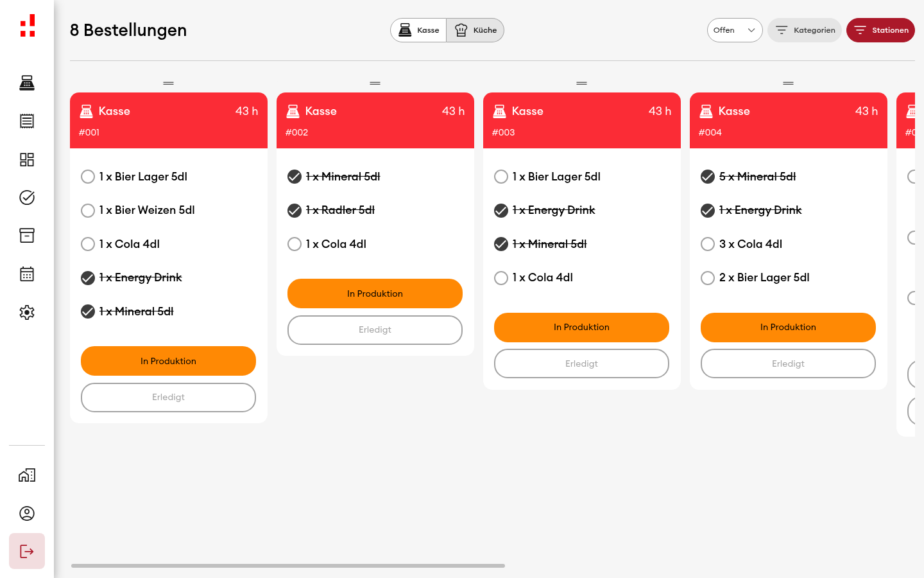Uncheck 1 x Mineral 5dl in order #001
924x578 pixels.
click(x=88, y=311)
